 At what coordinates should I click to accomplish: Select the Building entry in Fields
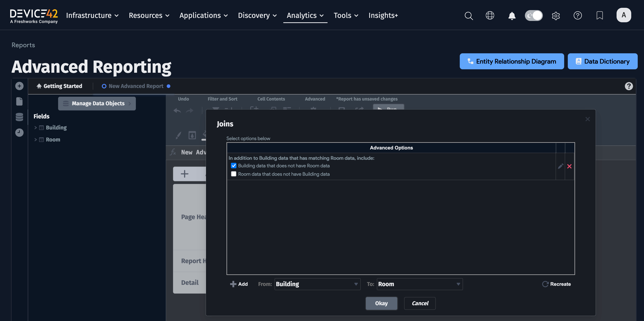tap(56, 128)
